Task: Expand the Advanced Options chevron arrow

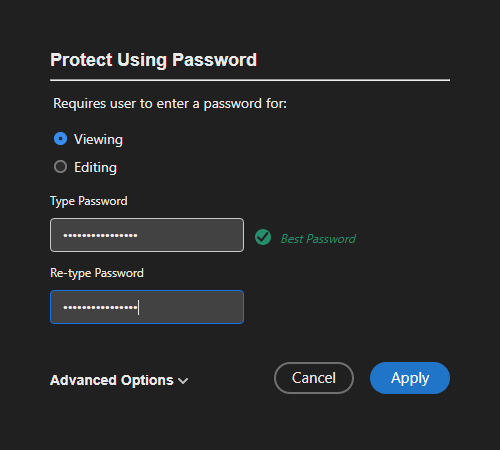Action: [183, 381]
